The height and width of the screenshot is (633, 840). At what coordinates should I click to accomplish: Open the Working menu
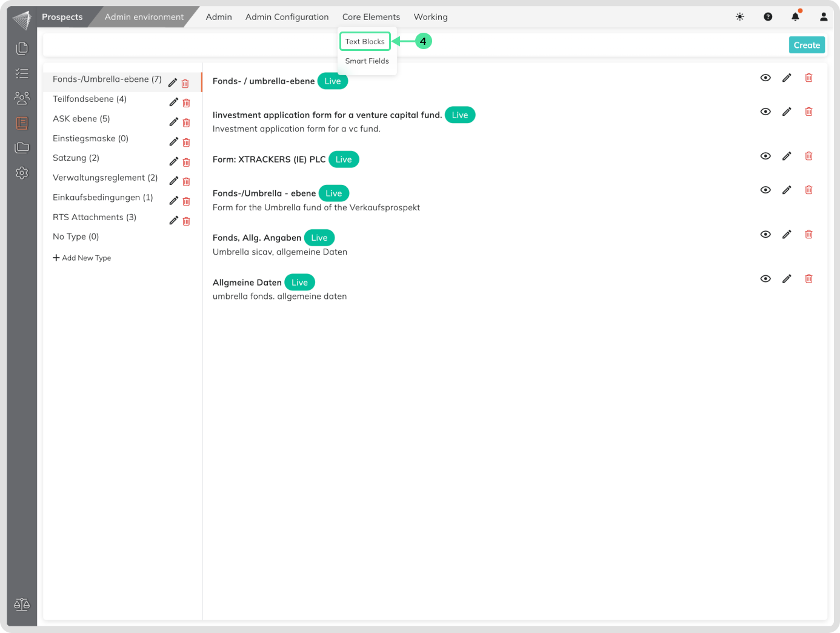(430, 17)
